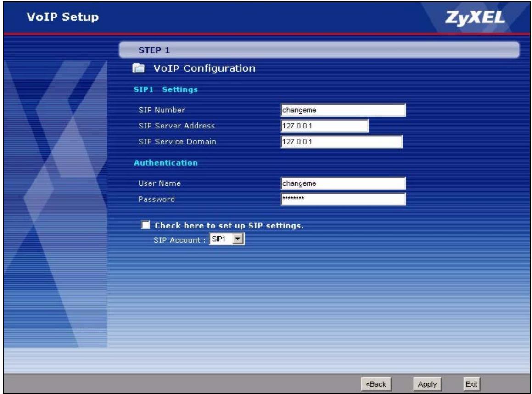Click the STEP 1 header bar

tap(319, 50)
